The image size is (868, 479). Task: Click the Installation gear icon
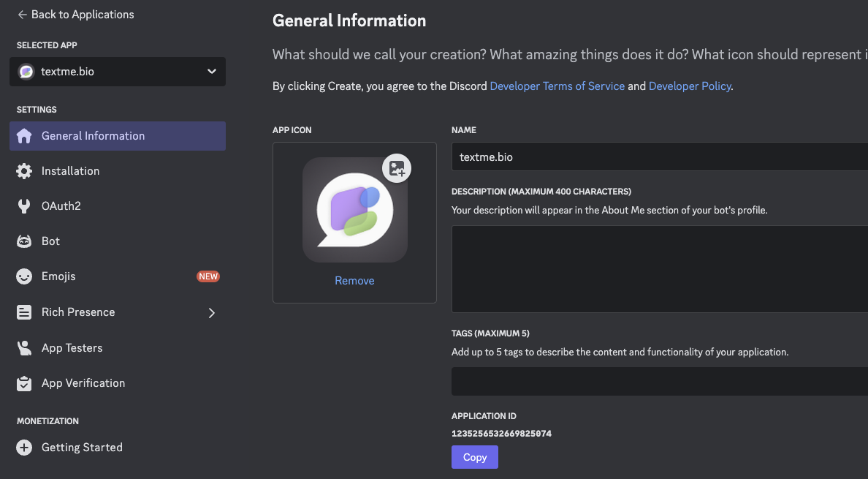click(x=24, y=170)
